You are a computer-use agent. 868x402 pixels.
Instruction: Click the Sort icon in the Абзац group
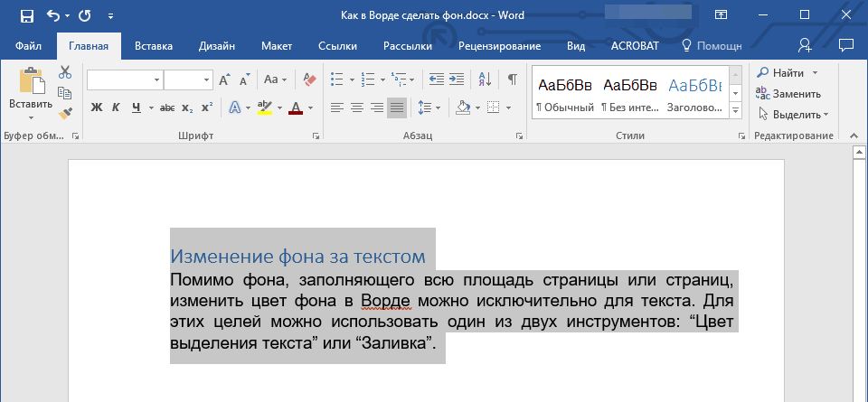[x=484, y=79]
